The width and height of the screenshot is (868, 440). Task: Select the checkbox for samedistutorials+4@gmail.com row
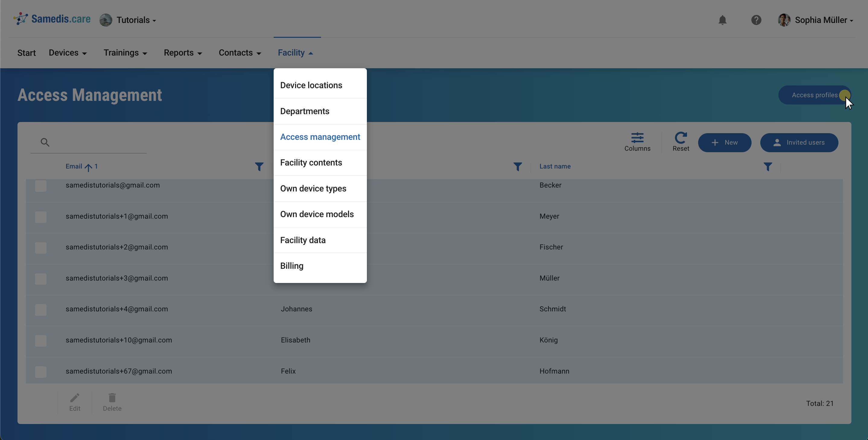pos(40,310)
